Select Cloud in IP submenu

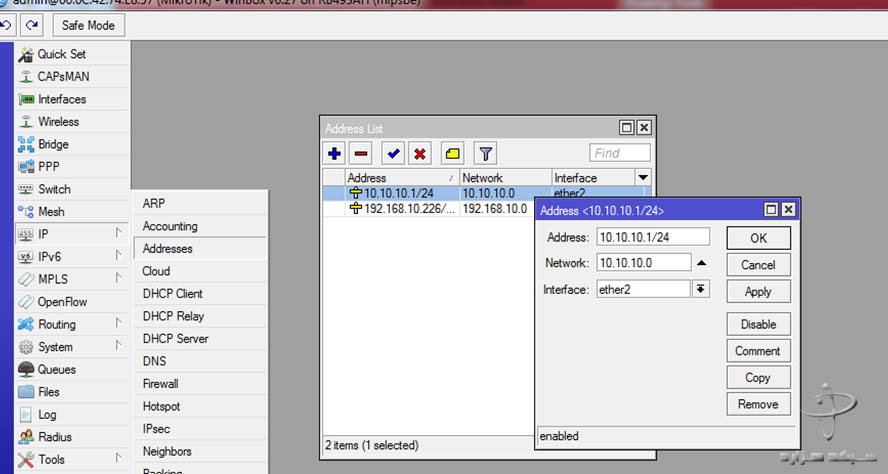(x=200, y=271)
